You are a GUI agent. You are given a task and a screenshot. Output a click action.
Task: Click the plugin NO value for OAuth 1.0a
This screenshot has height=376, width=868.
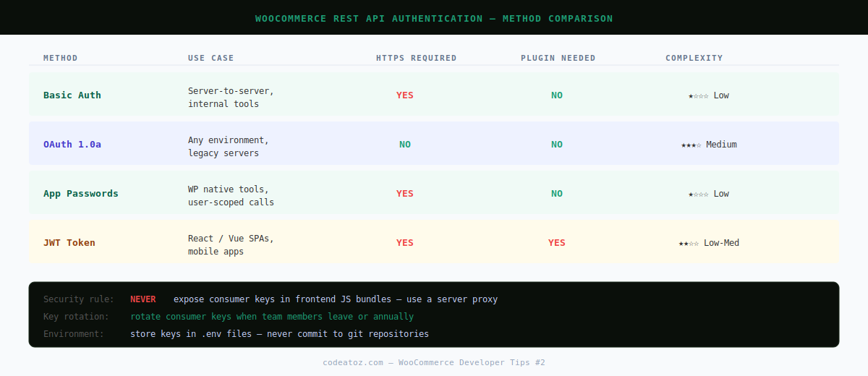click(557, 144)
